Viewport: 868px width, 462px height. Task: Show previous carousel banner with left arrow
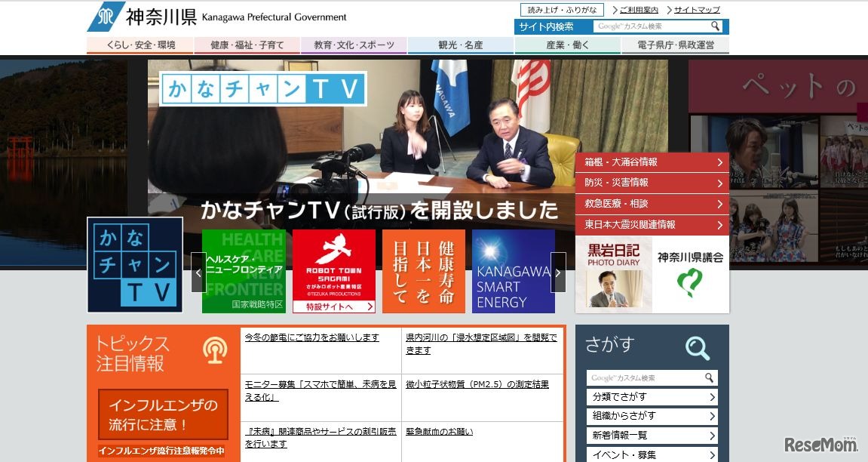[198, 273]
